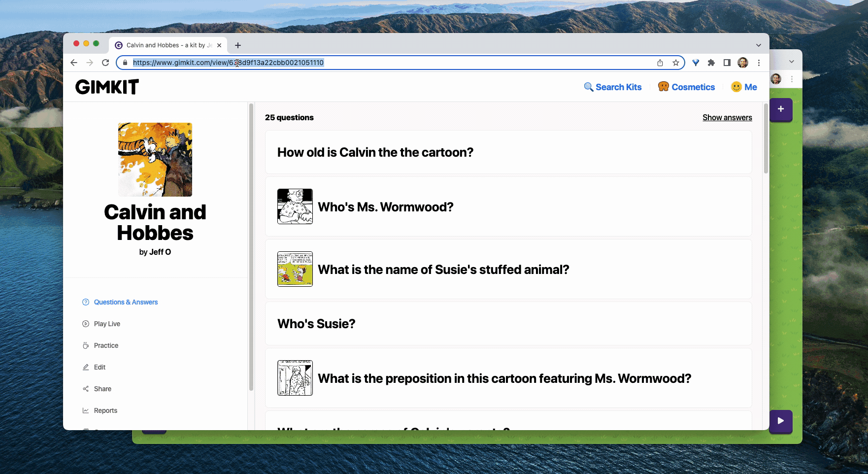
Task: Open the Chrome profile avatar
Action: [743, 63]
